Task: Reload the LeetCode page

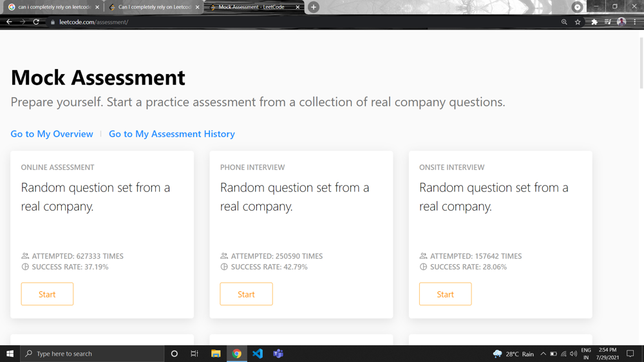Action: point(36,22)
